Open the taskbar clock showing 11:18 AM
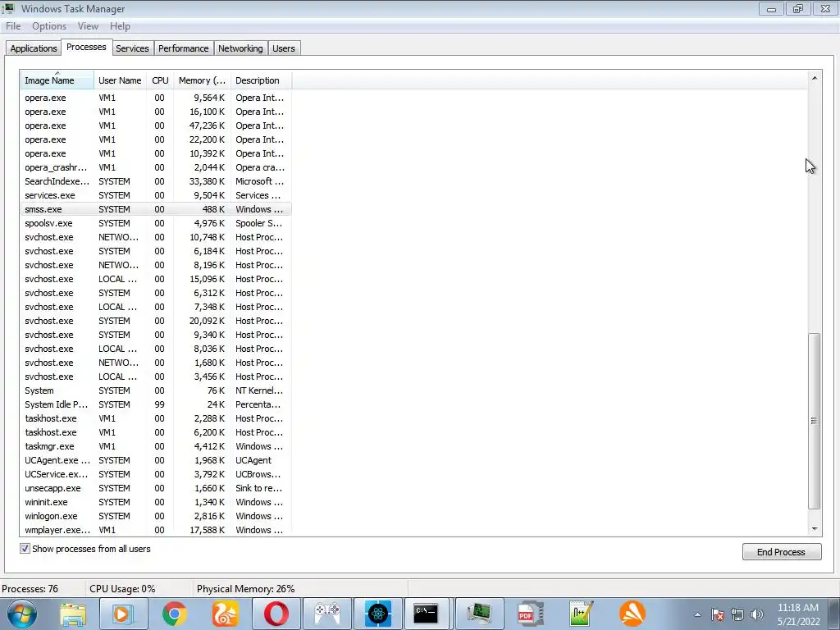Viewport: 840px width, 630px height. pyautogui.click(x=798, y=614)
